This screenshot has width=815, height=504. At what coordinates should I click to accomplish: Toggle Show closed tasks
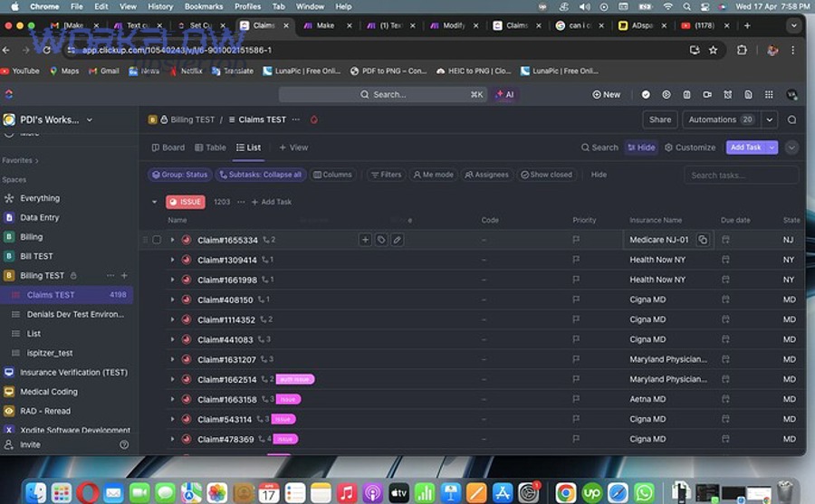(x=546, y=175)
